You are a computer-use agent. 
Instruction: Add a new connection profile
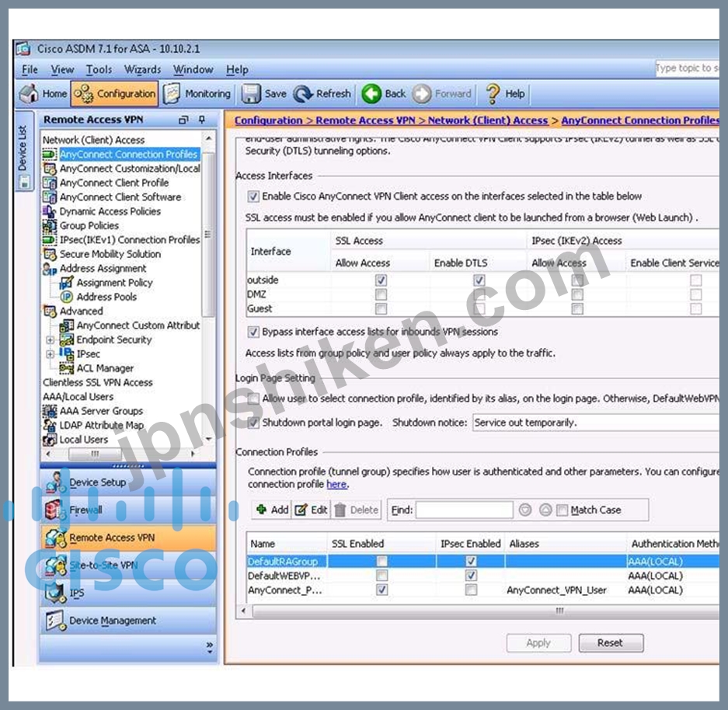click(x=272, y=510)
